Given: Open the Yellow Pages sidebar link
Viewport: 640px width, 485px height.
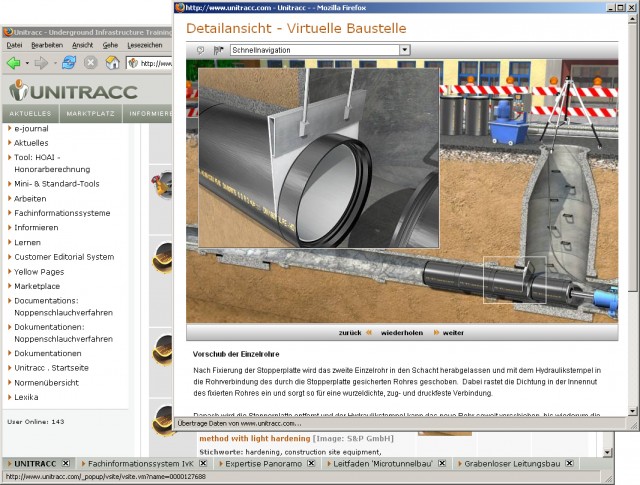Looking at the screenshot, I should tap(38, 270).
